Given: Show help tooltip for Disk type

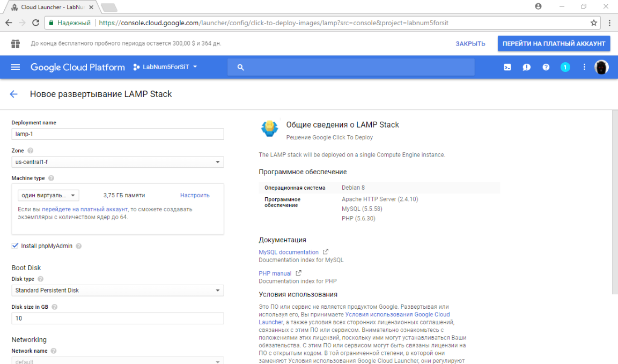Looking at the screenshot, I should (40, 279).
